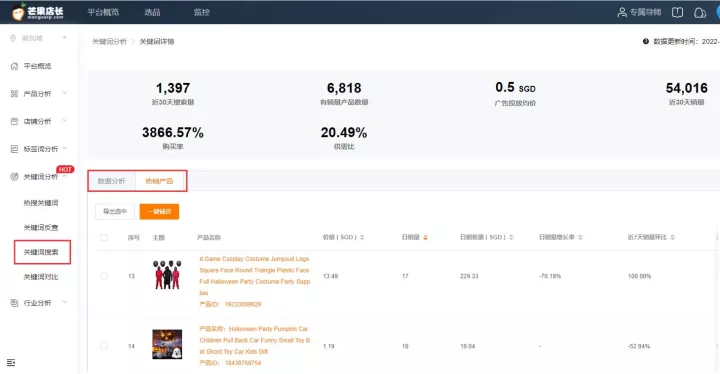
Task: Open the customer service headset icon
Action: 700,12
